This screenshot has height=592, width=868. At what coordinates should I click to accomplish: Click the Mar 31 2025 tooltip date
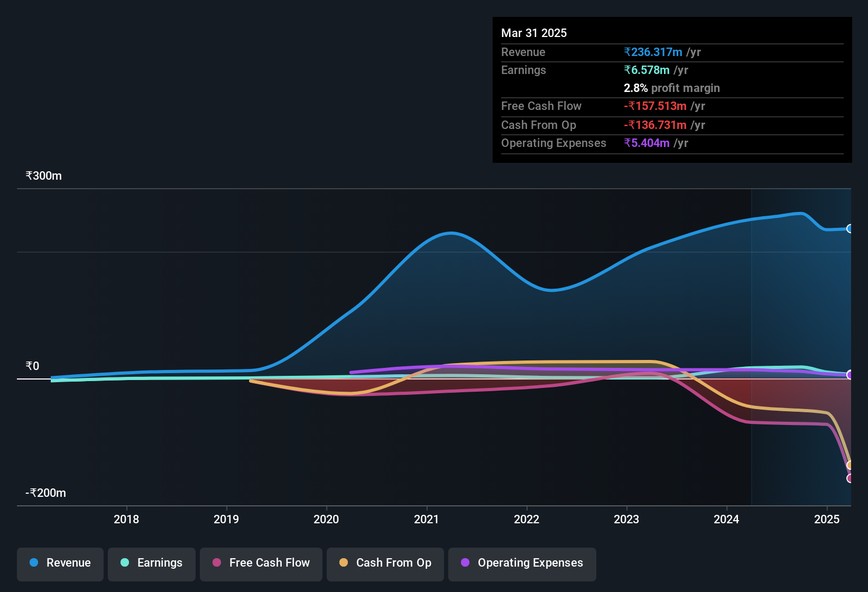click(534, 33)
